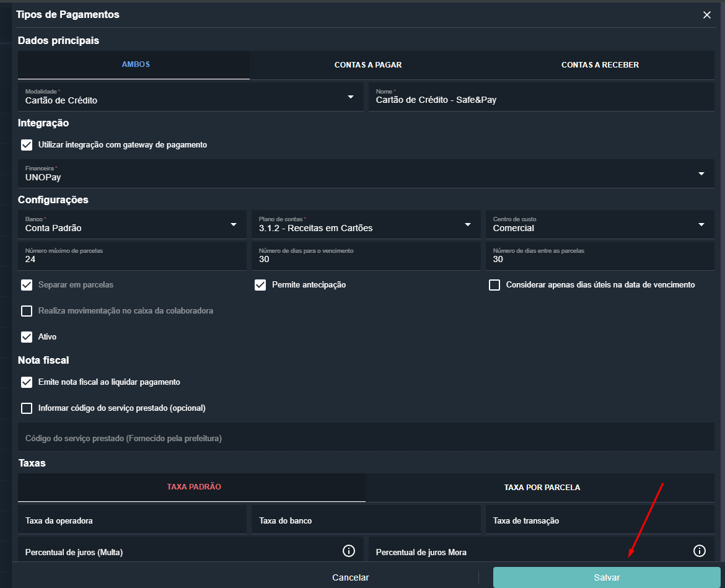Image resolution: width=725 pixels, height=588 pixels.
Task: Open the Financeira dropdown showing UNOPay
Action: [366, 174]
